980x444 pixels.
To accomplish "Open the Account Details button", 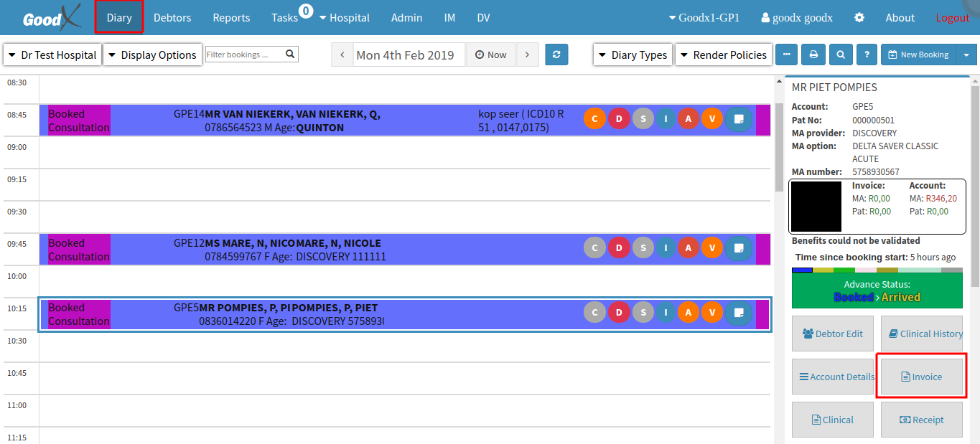I will 833,377.
